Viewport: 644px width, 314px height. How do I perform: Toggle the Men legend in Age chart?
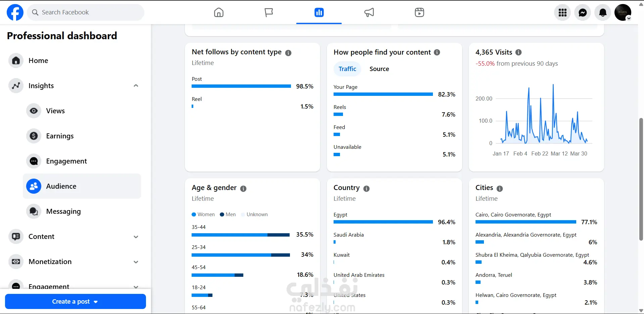click(228, 214)
